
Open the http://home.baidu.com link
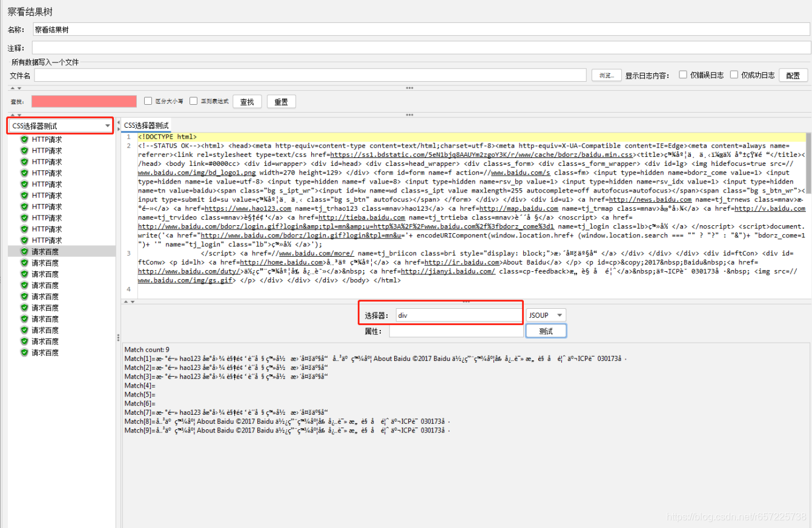(x=282, y=262)
